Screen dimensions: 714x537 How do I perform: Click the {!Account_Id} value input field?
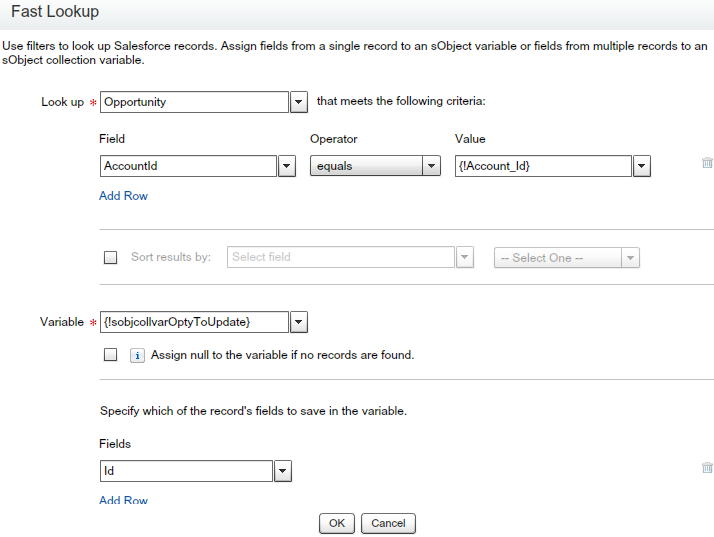[x=542, y=167]
